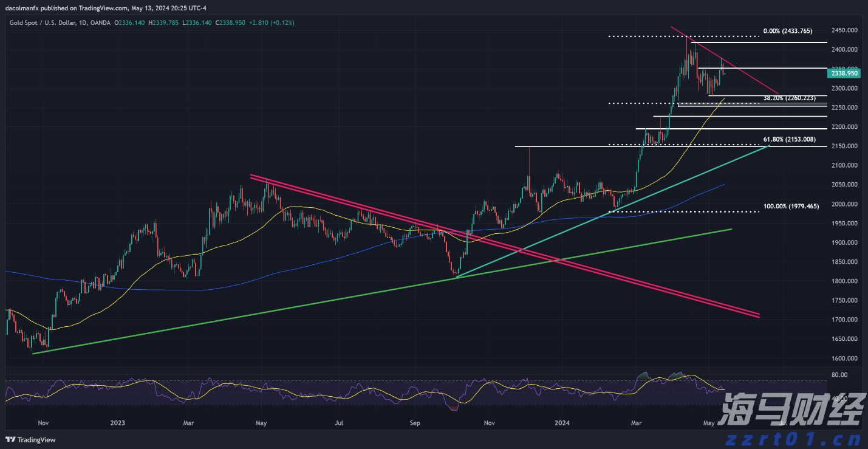Viewport: 868px width, 449px height.
Task: Click the 2024 time axis label
Action: 562,422
